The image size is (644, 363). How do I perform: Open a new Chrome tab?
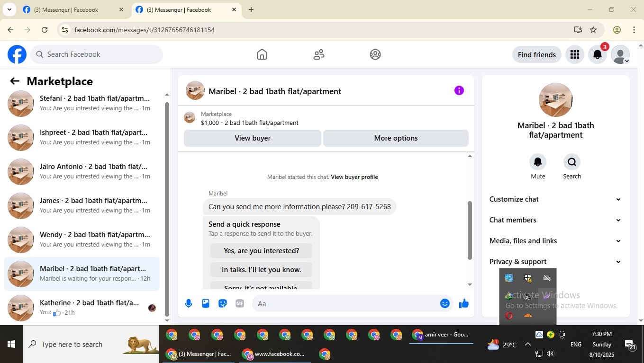coord(251,9)
